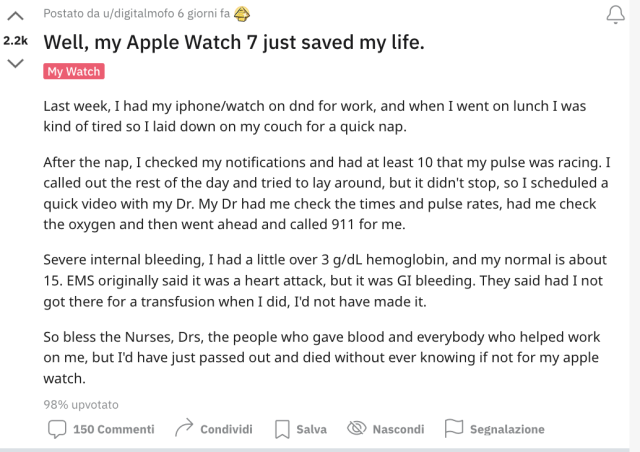Click the Condividi text label
The image size is (640, 452).
(x=226, y=429)
